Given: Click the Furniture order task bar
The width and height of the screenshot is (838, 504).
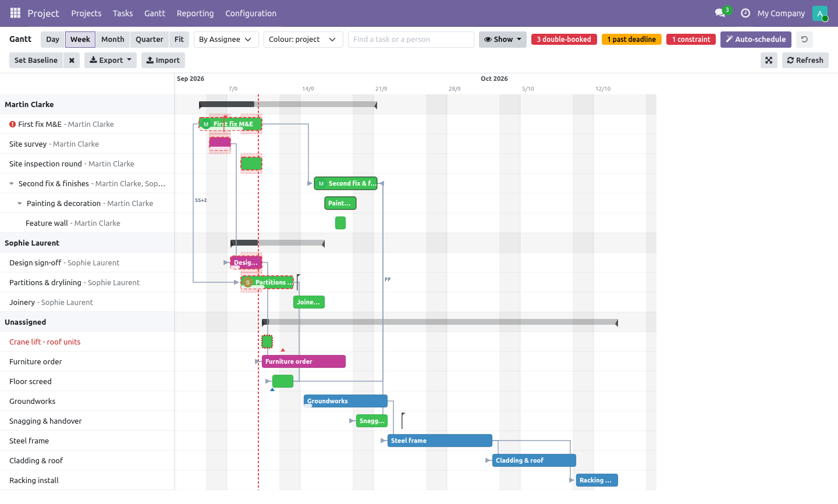Looking at the screenshot, I should [x=304, y=361].
